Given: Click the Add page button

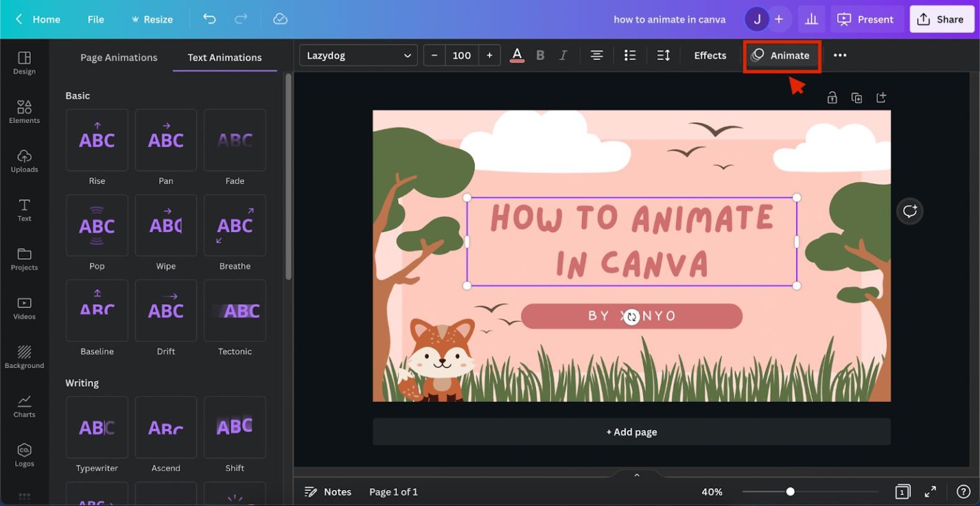Looking at the screenshot, I should tap(631, 431).
